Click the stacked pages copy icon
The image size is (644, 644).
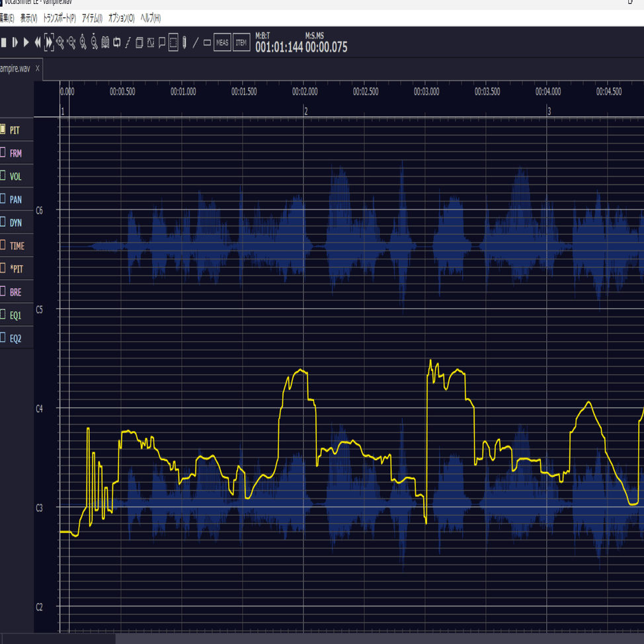pyautogui.click(x=140, y=42)
